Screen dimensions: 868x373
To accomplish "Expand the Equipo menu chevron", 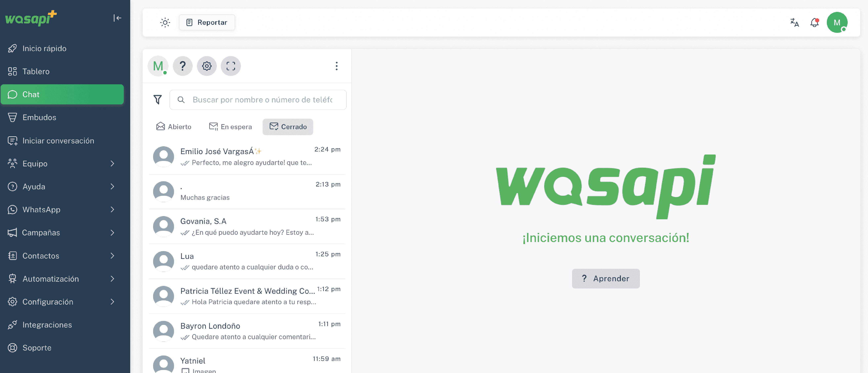I will (113, 164).
